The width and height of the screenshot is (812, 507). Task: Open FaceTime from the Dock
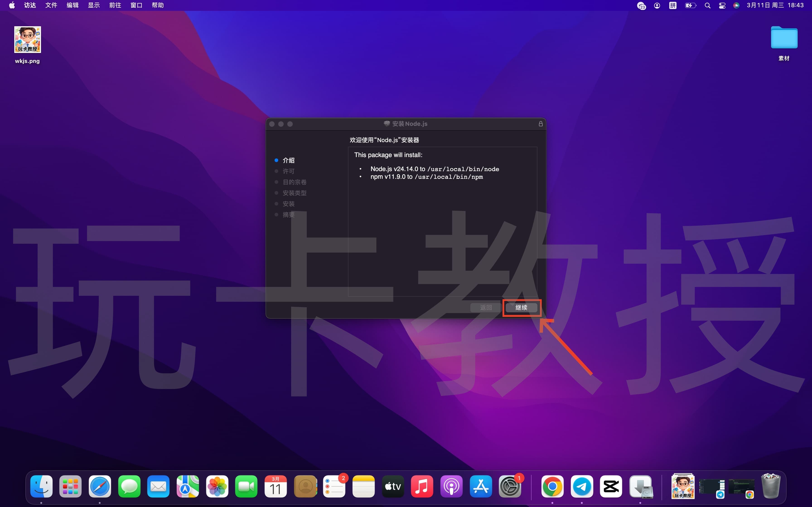click(246, 487)
